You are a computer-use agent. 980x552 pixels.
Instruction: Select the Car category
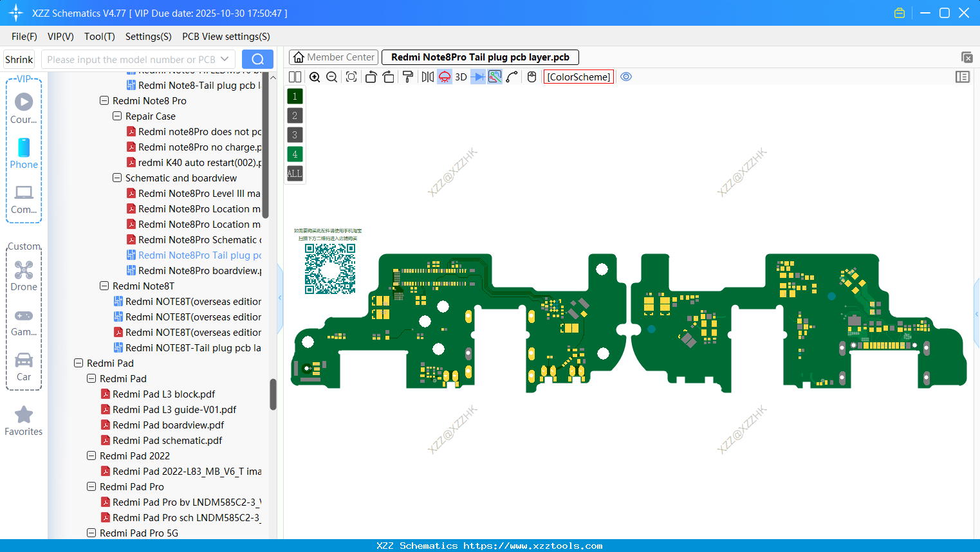24,367
